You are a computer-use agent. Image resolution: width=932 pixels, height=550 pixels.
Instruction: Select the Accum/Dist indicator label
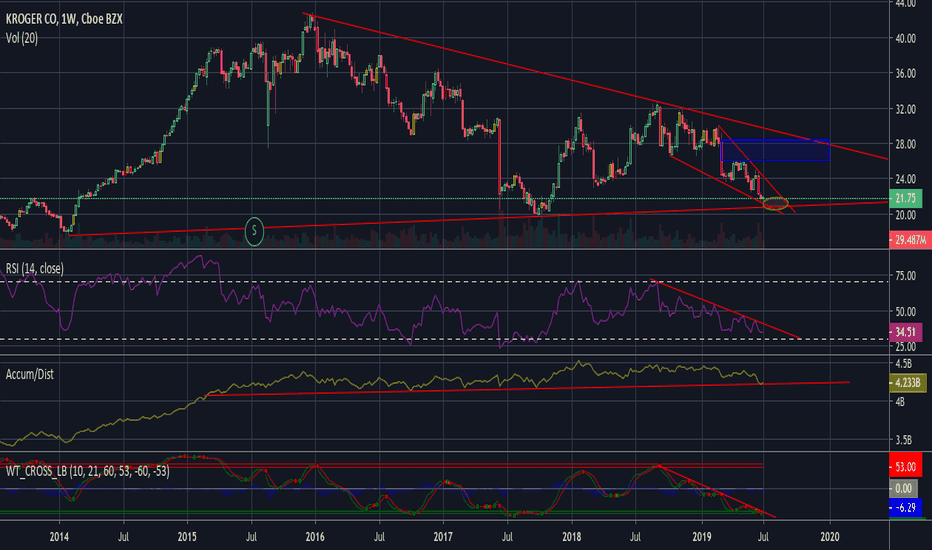(x=30, y=375)
